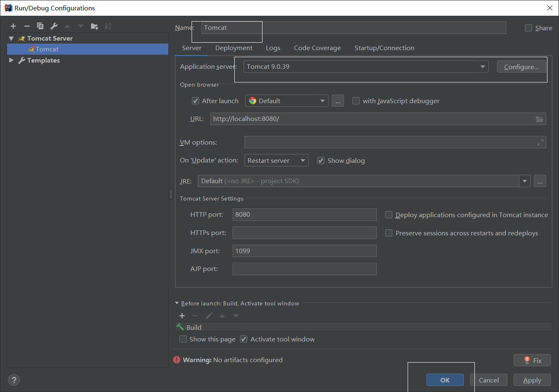Screen dimensions: 559x392
Task: Enable Deploy applications configured in Tomcat instance
Action: [389, 215]
